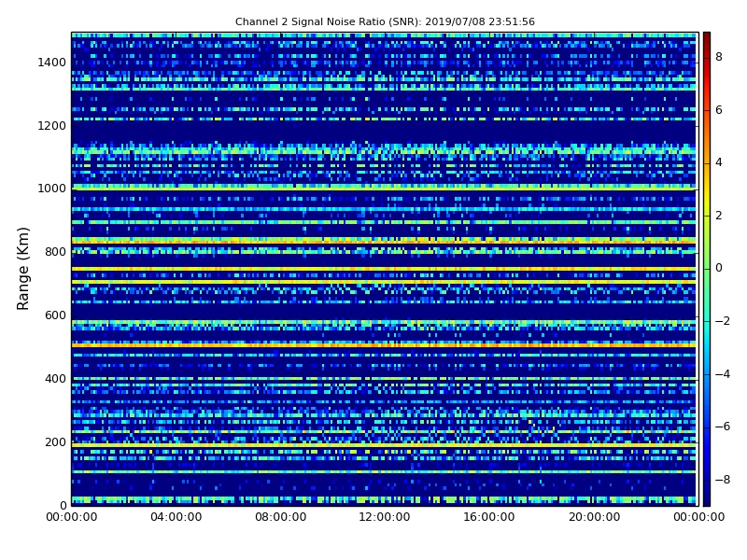Click the x-axis tick label '16:00:00'
The width and height of the screenshot is (747, 560).
click(x=488, y=517)
